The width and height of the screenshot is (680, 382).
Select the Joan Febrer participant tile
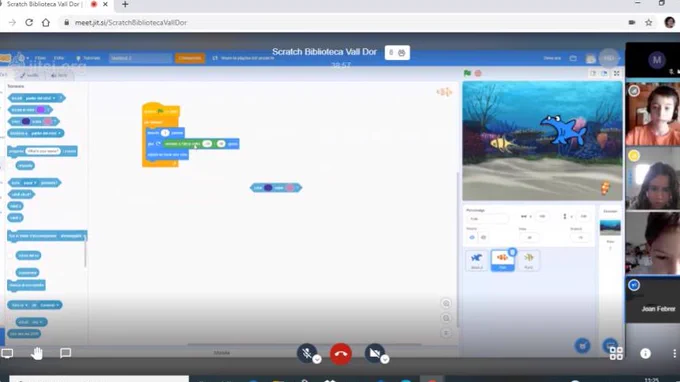point(653,300)
